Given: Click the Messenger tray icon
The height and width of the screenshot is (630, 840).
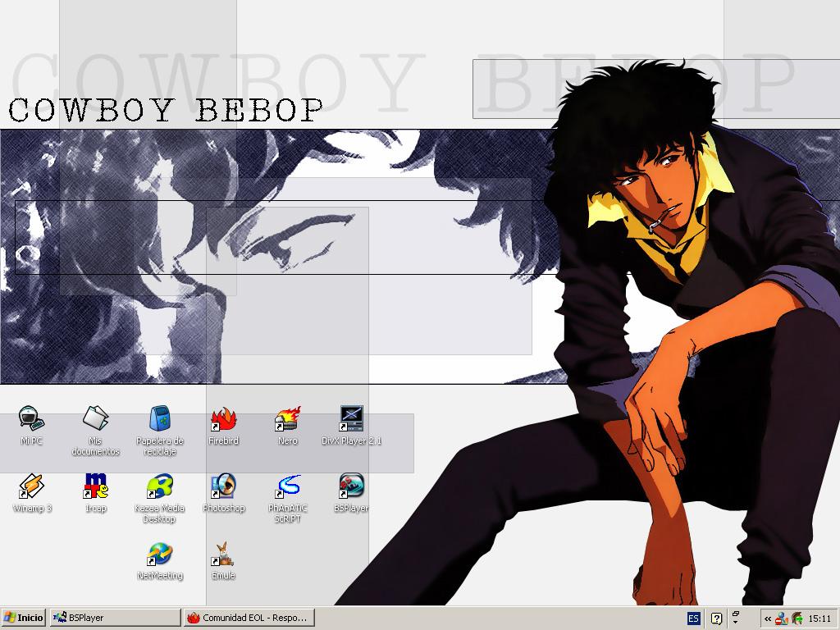Looking at the screenshot, I should [x=782, y=619].
